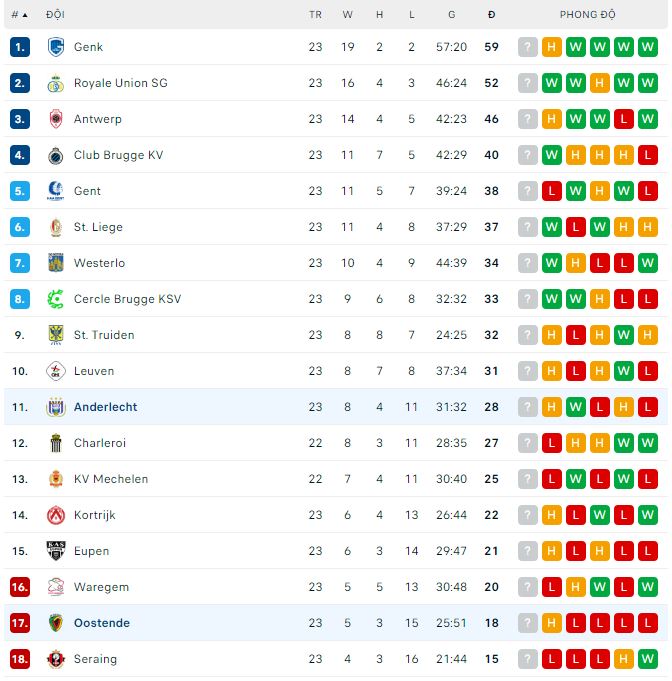672x681 pixels.
Task: Click Seraing's last green W form badge
Action: (648, 659)
